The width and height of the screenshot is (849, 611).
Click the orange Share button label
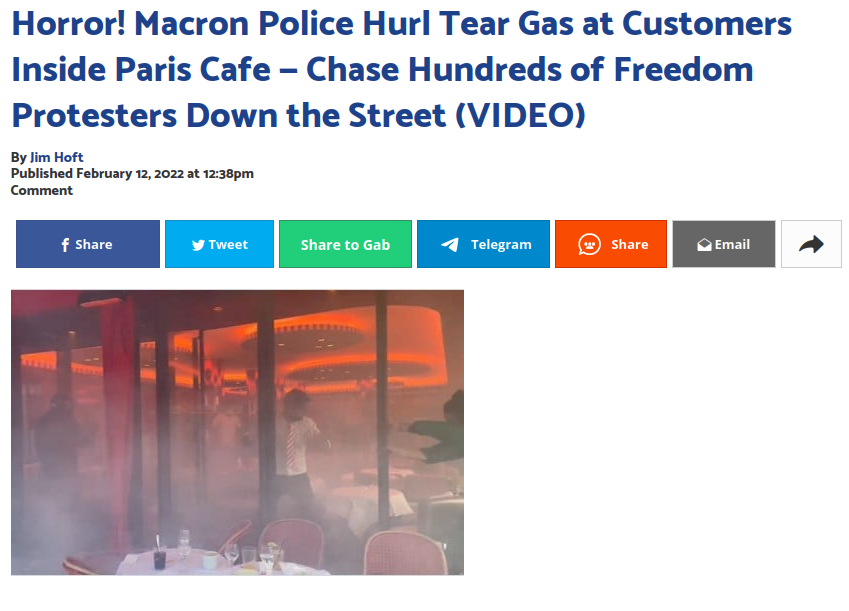(x=630, y=245)
